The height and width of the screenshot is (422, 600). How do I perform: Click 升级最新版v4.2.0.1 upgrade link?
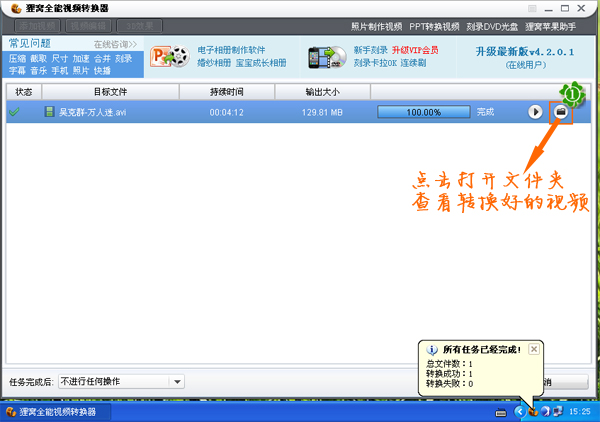[x=525, y=52]
